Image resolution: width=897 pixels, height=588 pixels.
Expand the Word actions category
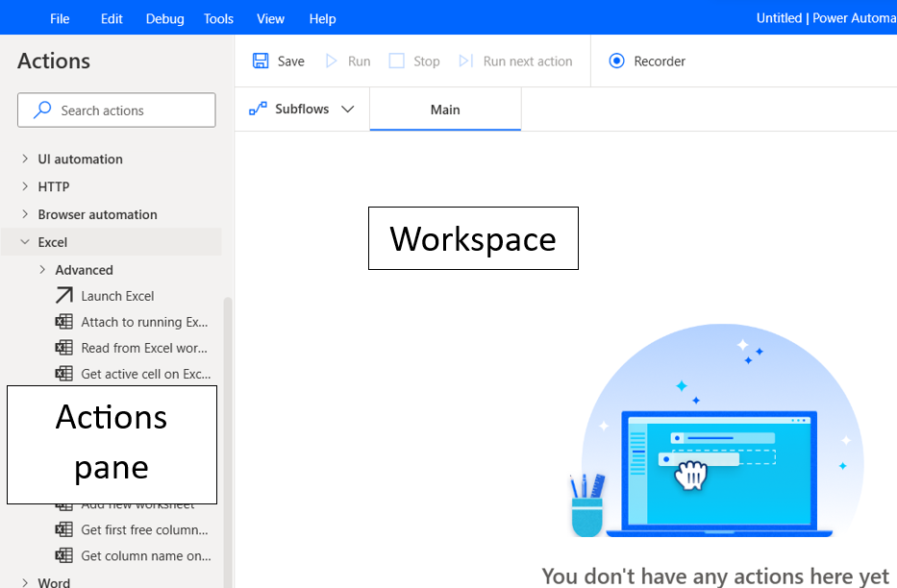[24, 581]
